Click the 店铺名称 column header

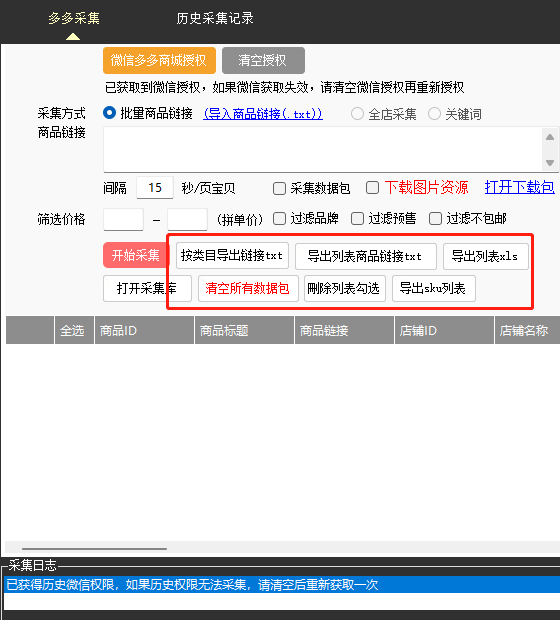[x=527, y=330]
